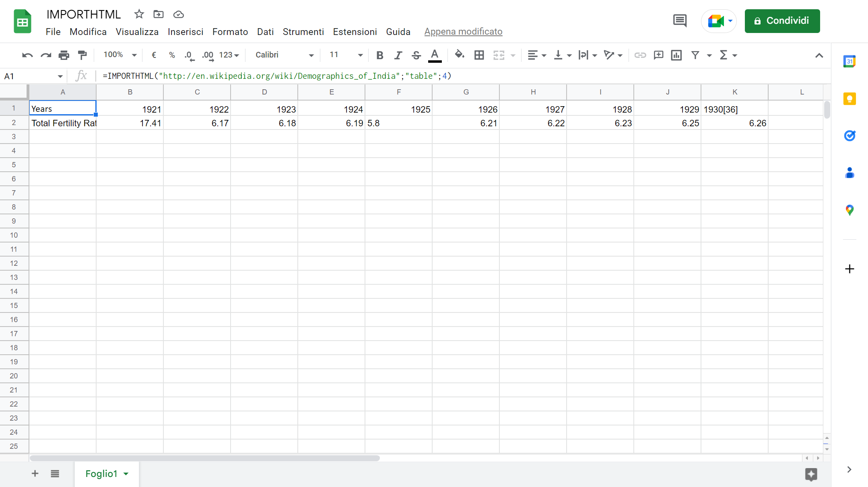868x487 pixels.
Task: Expand the Calibri font dropdown
Action: pyautogui.click(x=284, y=55)
